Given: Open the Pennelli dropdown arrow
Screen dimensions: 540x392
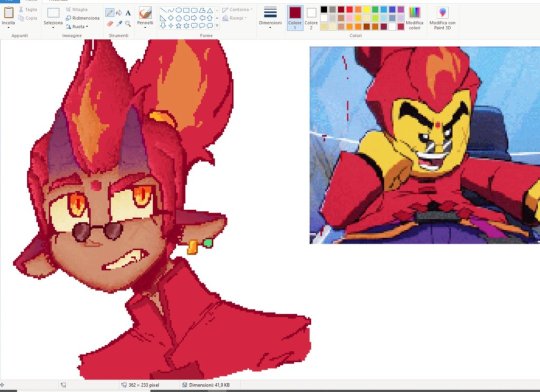Looking at the screenshot, I should (145, 27).
